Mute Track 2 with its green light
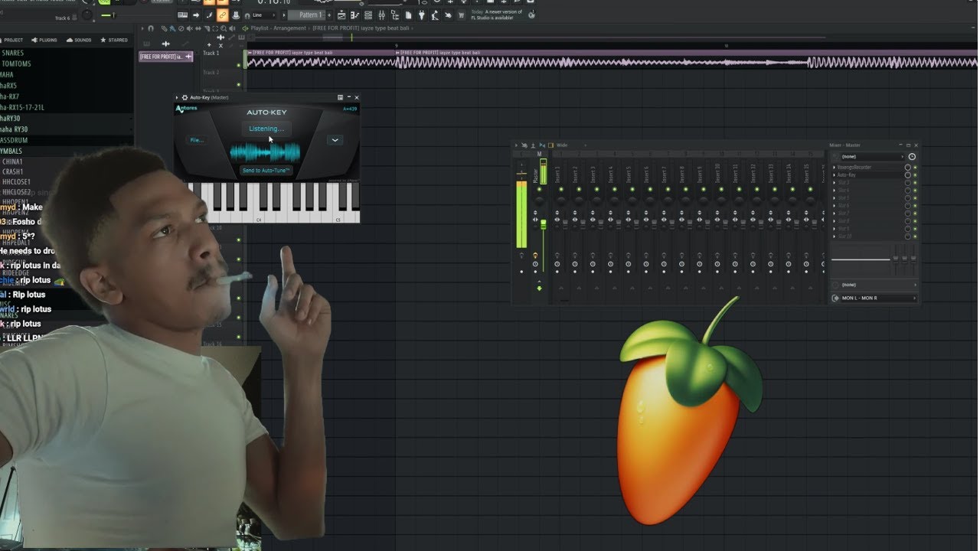 (238, 84)
